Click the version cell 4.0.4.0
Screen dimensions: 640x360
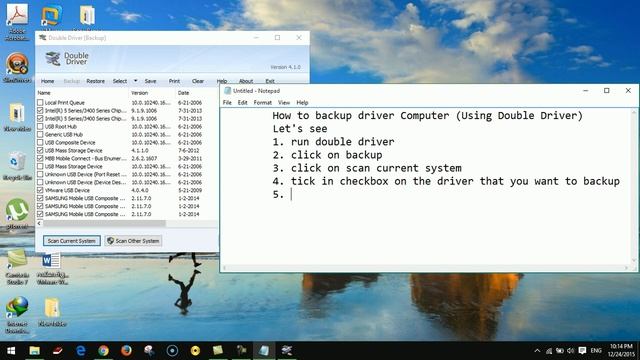point(140,190)
